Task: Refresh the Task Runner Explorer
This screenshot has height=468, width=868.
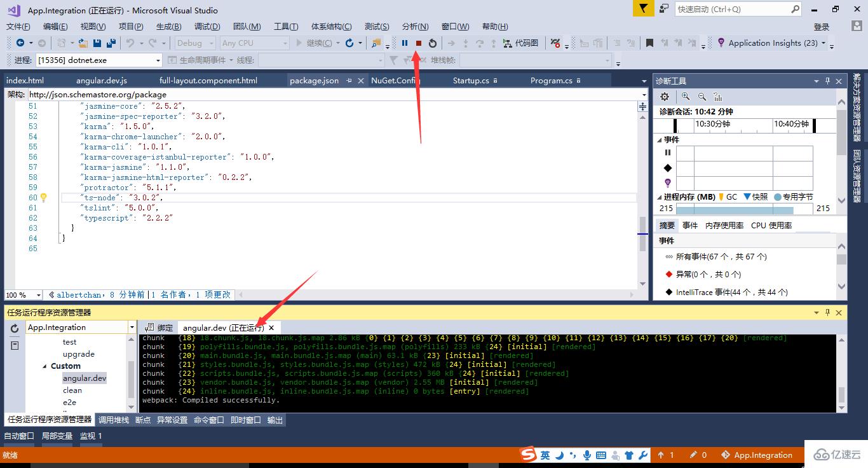Action: point(15,328)
